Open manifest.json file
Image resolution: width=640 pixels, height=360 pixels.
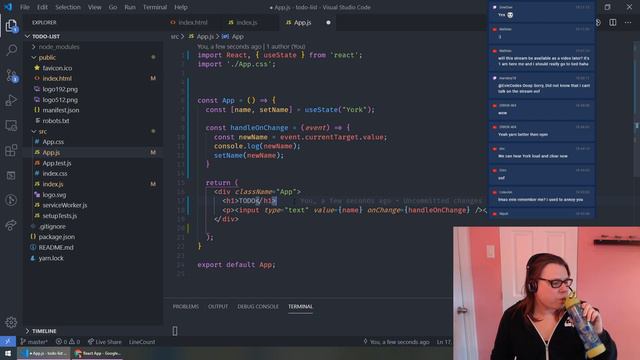93,110
